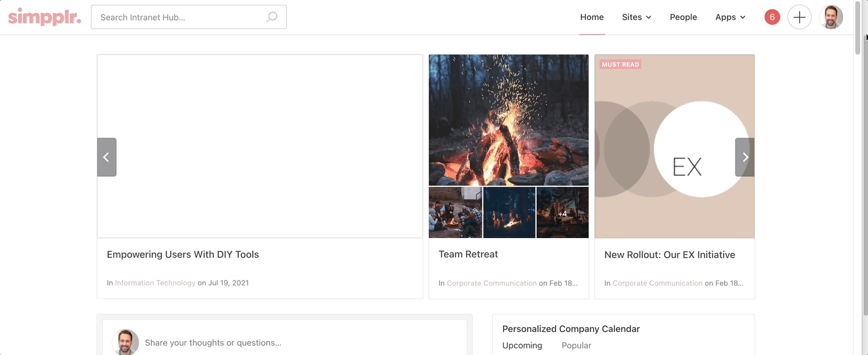Click the Simpplr logo
Viewport: 868px width, 355px height.
click(x=44, y=17)
